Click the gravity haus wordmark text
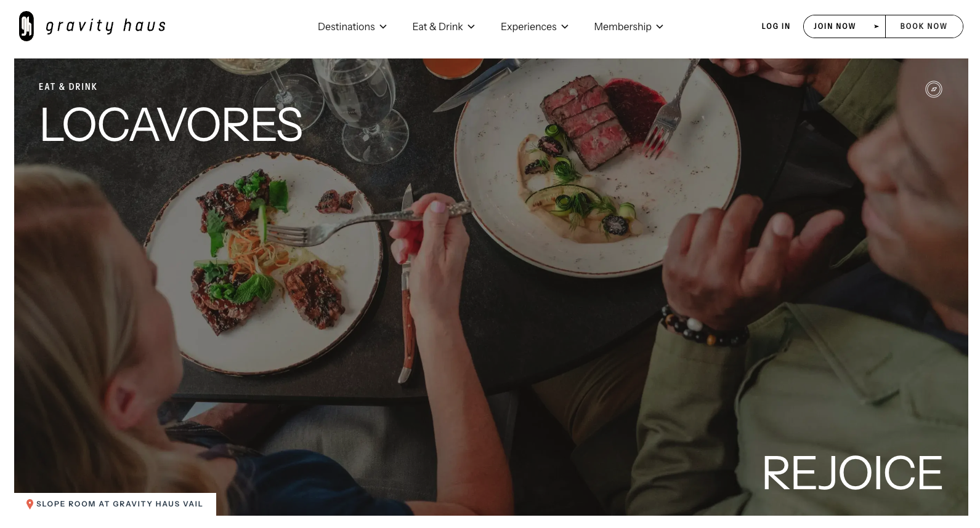Image resolution: width=980 pixels, height=528 pixels. click(106, 26)
